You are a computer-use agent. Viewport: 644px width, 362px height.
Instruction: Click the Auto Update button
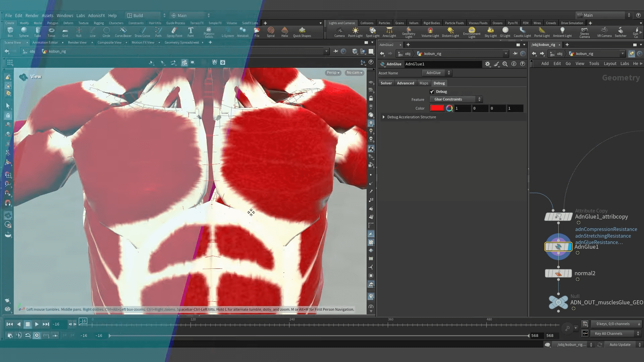pos(620,345)
